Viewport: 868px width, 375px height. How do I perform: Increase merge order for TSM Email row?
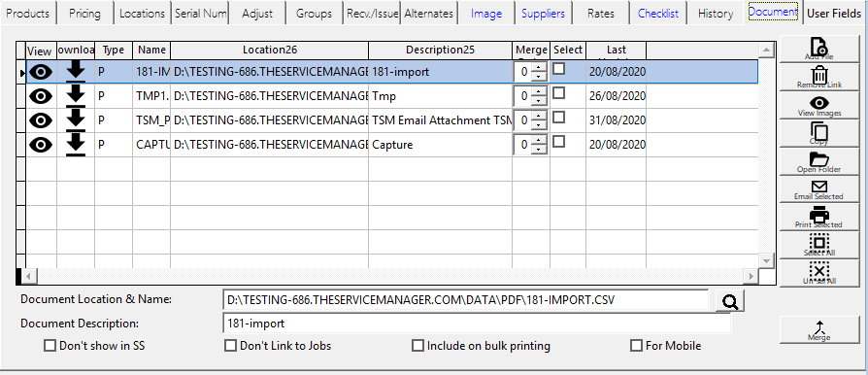[539, 116]
